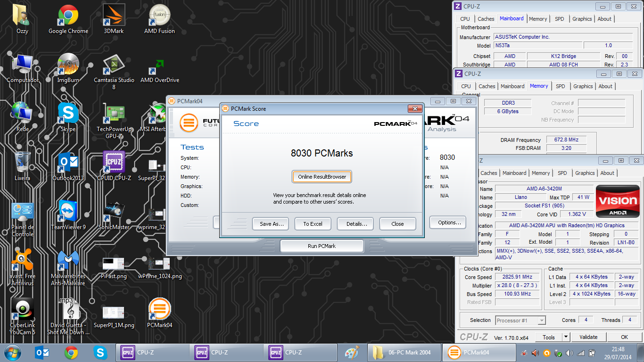644x362 pixels.
Task: Click the Core Speed 2825.91 MHz field
Action: coord(518,277)
